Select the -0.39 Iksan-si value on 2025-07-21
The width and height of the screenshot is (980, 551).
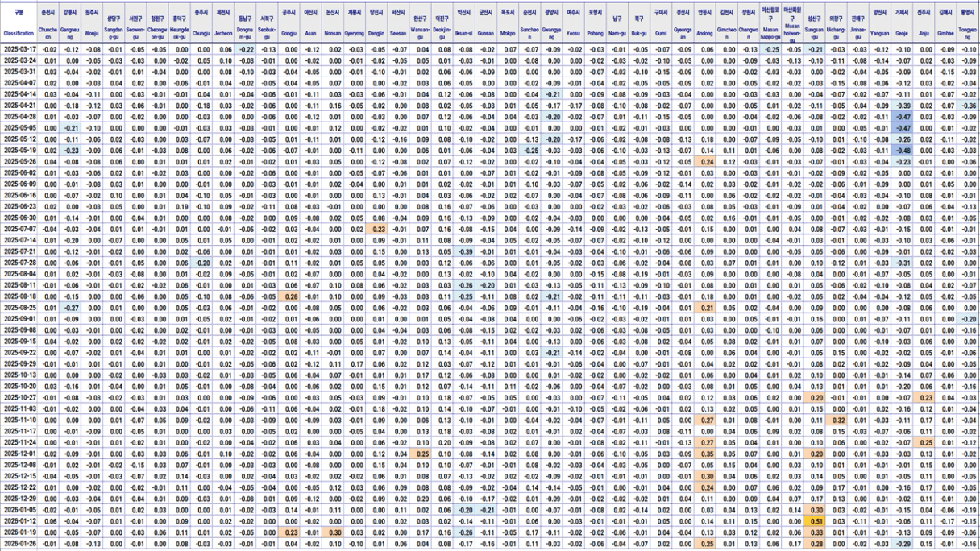point(464,251)
